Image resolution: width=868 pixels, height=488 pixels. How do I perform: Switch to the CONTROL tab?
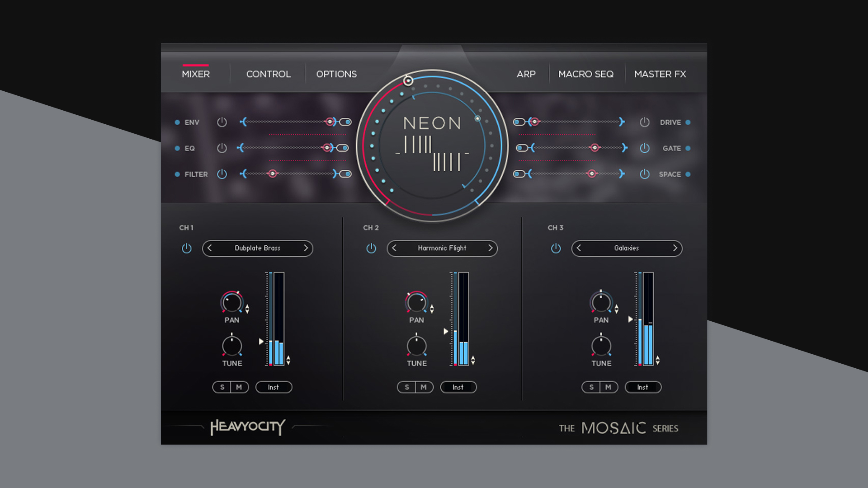click(268, 74)
